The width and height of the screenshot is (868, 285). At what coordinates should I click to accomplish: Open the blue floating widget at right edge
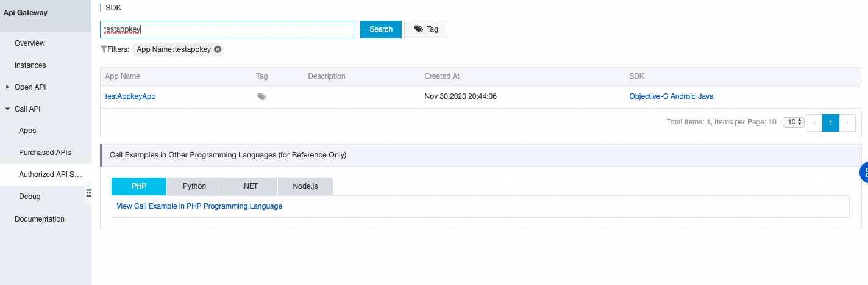click(864, 173)
